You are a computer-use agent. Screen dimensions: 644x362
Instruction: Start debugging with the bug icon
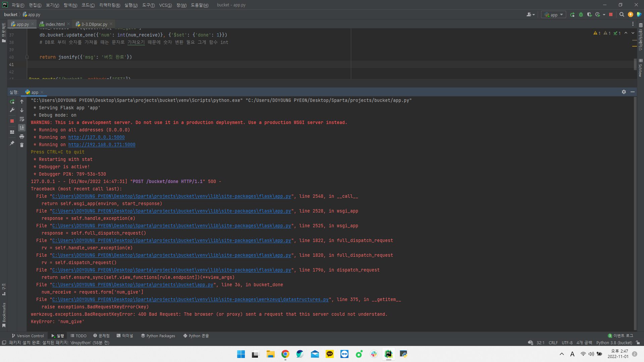pos(581,15)
